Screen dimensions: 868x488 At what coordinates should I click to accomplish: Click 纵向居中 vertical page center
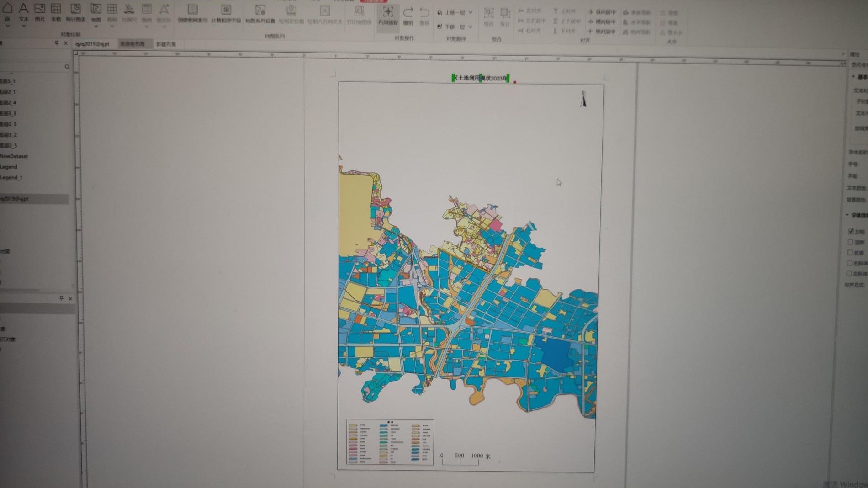tap(602, 12)
